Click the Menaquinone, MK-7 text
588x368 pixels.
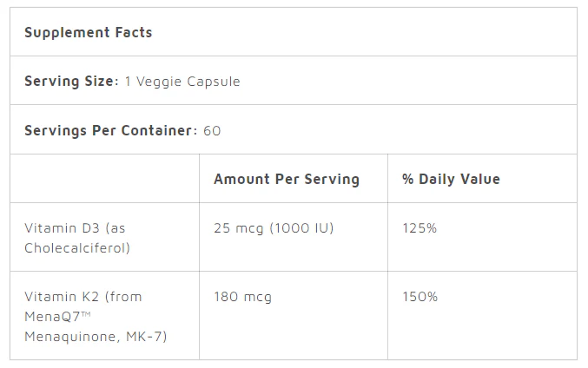click(96, 336)
